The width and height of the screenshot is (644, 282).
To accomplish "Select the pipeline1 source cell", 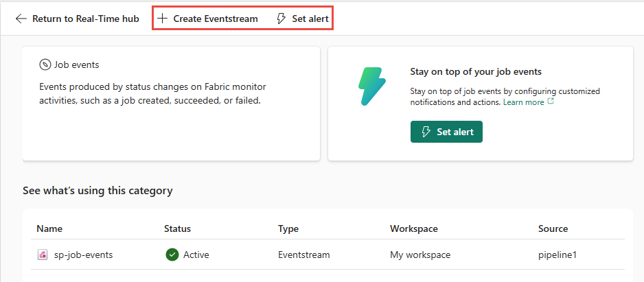I will pyautogui.click(x=557, y=255).
